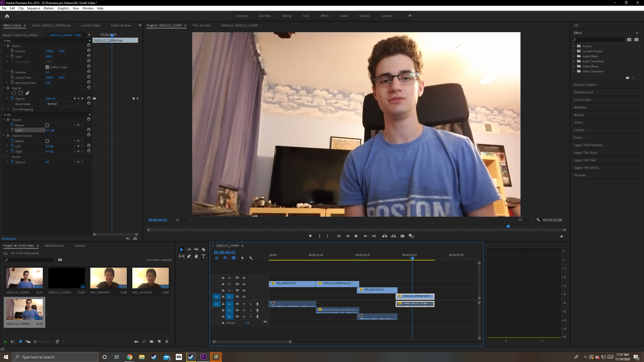The image size is (644, 362).
Task: Pick the Pen tool in the tools panel
Action: pos(189,256)
